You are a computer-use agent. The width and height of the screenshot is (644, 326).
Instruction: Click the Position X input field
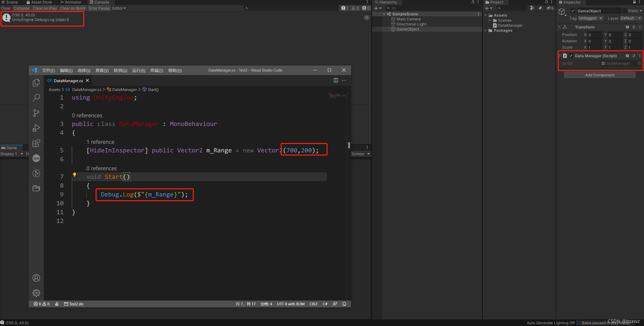595,35
